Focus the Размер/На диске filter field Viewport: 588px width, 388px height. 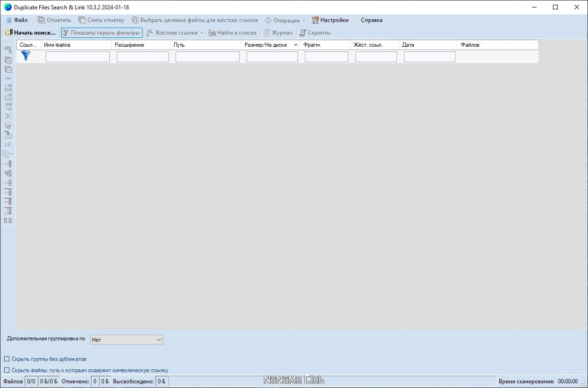click(272, 57)
